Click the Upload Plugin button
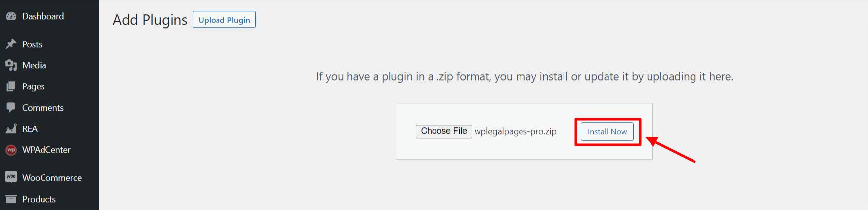Screen dimensions: 868x210 click(224, 20)
